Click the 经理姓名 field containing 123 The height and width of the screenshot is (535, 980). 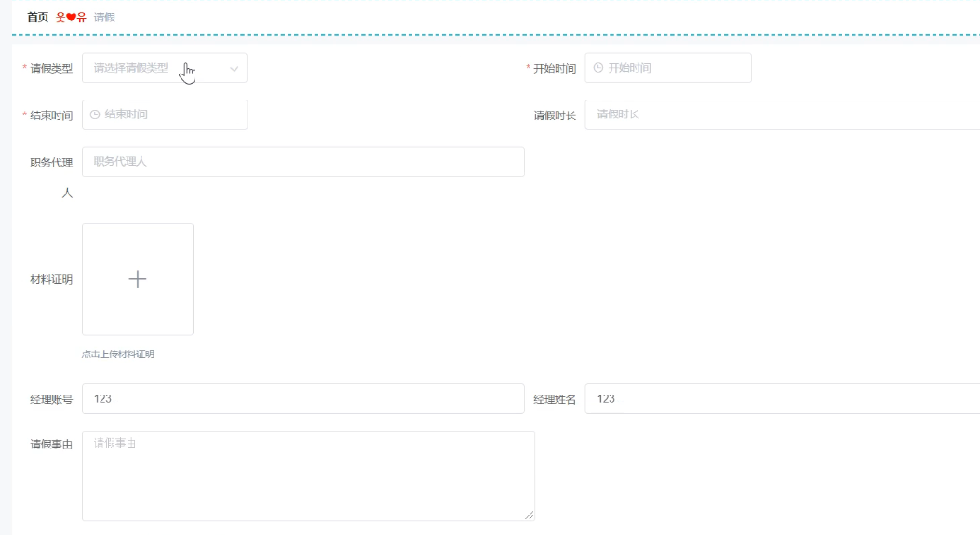tap(782, 398)
